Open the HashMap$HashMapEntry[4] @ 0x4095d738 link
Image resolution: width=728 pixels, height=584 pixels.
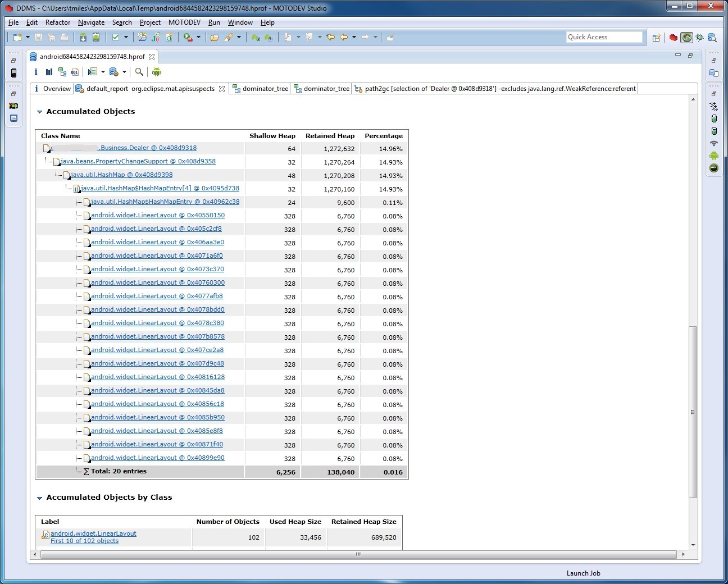[160, 189]
